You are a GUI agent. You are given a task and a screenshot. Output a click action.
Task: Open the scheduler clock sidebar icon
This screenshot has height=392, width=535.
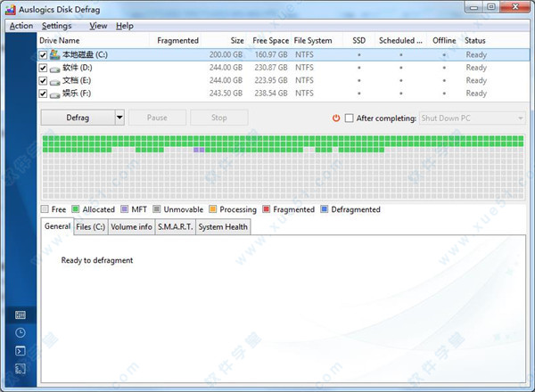[x=21, y=332]
